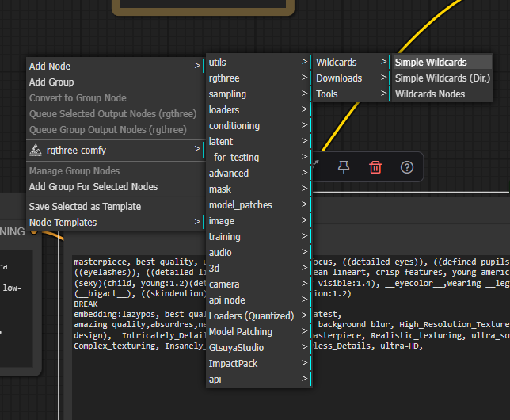
Task: Open the api node submenu
Action: tap(259, 300)
